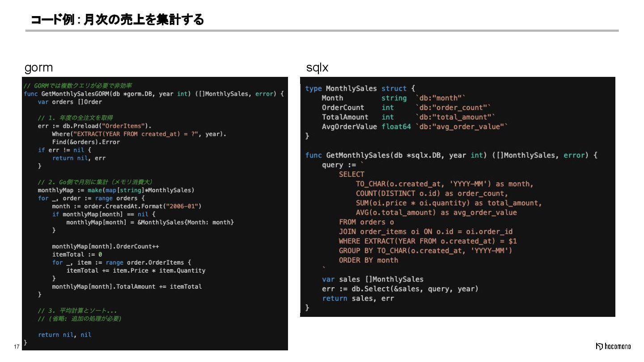Click the line 'FROM orders o'
Image resolution: width=644 pixels, height=362 pixels.
point(366,222)
